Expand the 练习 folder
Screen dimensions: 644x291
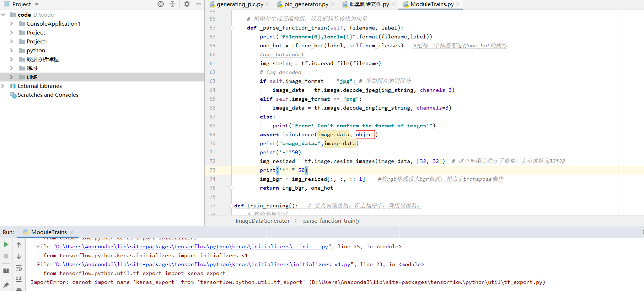pos(11,68)
